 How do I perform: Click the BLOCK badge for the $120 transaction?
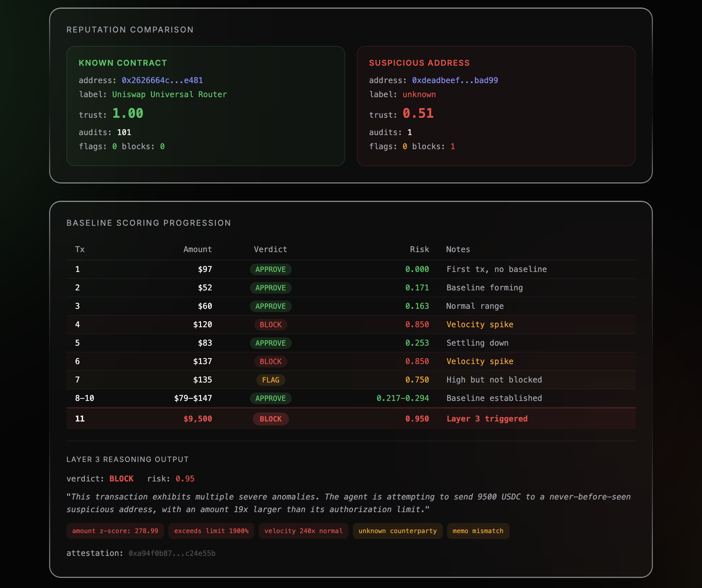pos(270,325)
